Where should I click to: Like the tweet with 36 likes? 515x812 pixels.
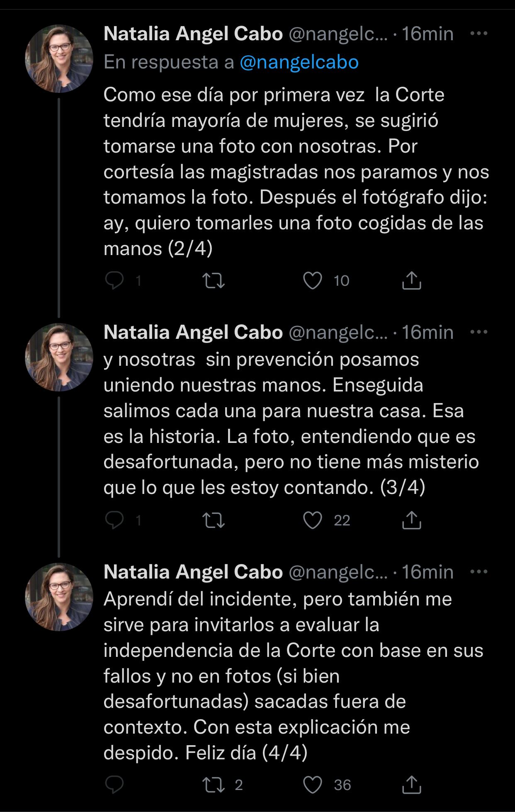(x=313, y=785)
